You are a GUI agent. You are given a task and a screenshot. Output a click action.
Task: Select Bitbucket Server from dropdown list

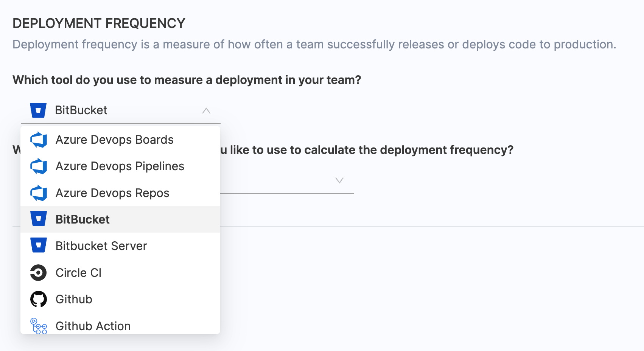coord(101,246)
